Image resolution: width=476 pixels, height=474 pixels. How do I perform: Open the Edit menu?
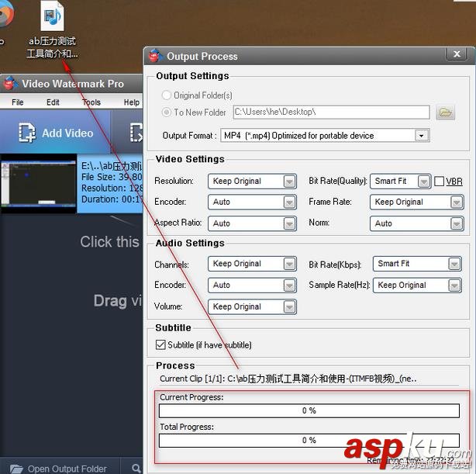53,102
